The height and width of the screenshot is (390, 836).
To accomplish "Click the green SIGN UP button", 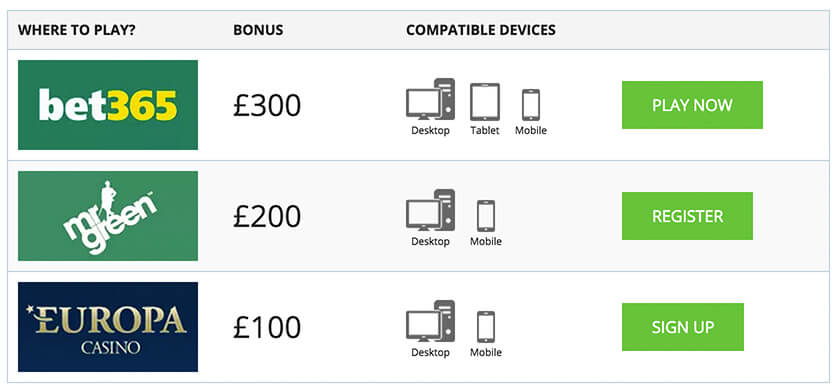I will 682,327.
